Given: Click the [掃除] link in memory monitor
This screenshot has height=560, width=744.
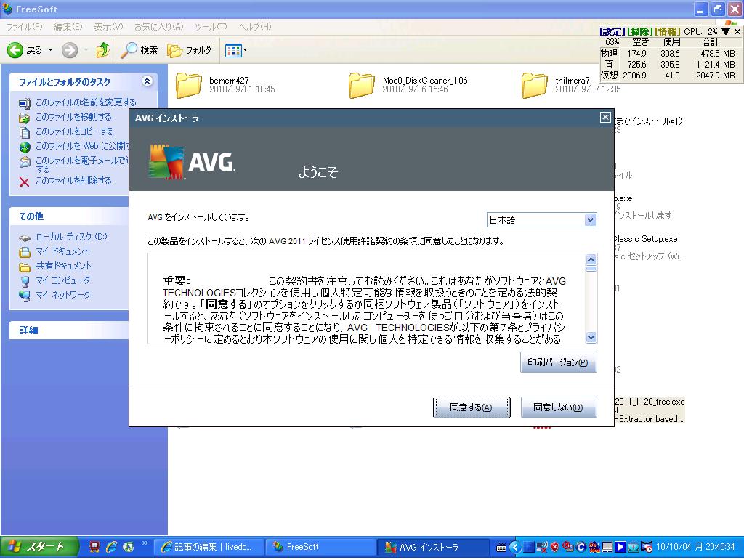Looking at the screenshot, I should [640, 31].
